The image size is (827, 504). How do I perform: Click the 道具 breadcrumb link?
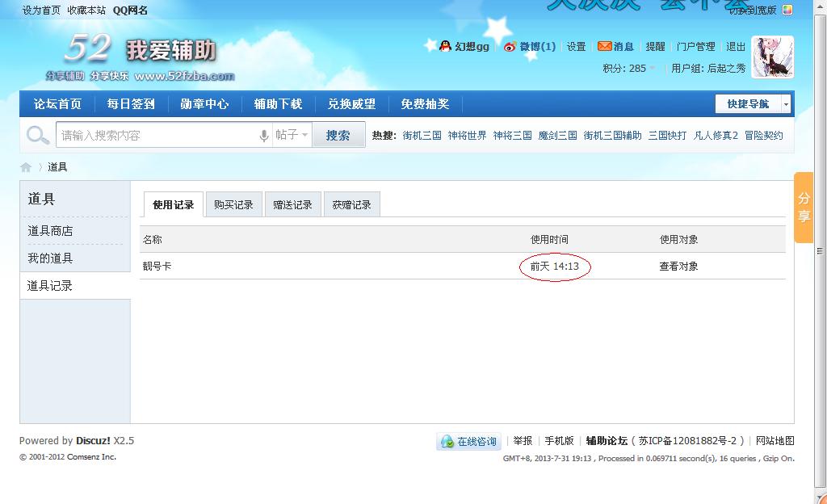click(57, 167)
